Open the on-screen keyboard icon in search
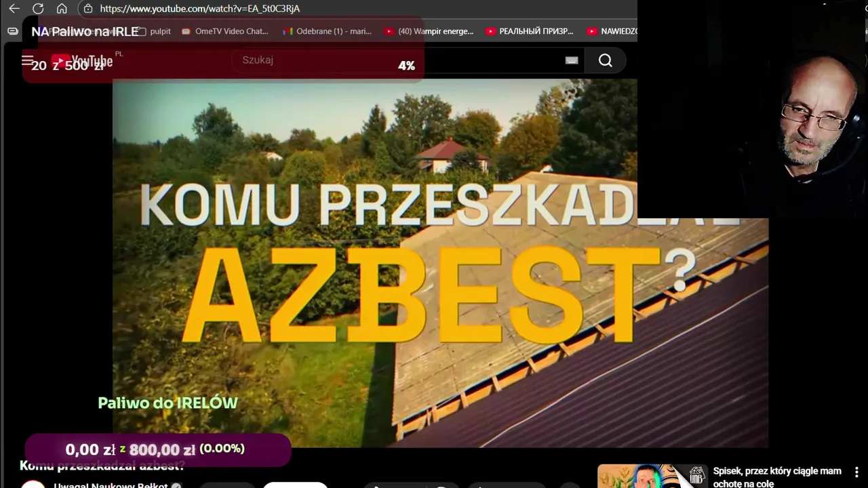The image size is (868, 488). 572,60
